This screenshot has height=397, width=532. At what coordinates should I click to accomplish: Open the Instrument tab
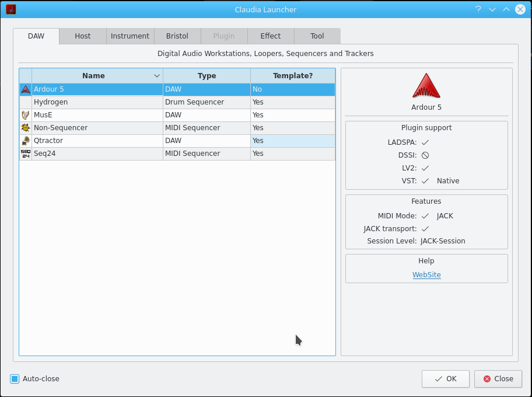point(130,36)
